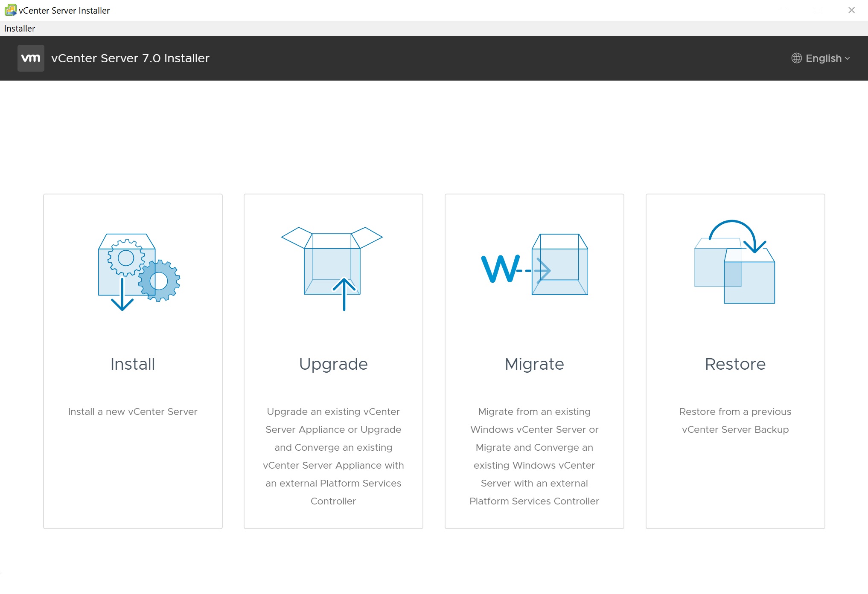
Task: Click 'Install a new vCenter Server' text
Action: point(133,412)
